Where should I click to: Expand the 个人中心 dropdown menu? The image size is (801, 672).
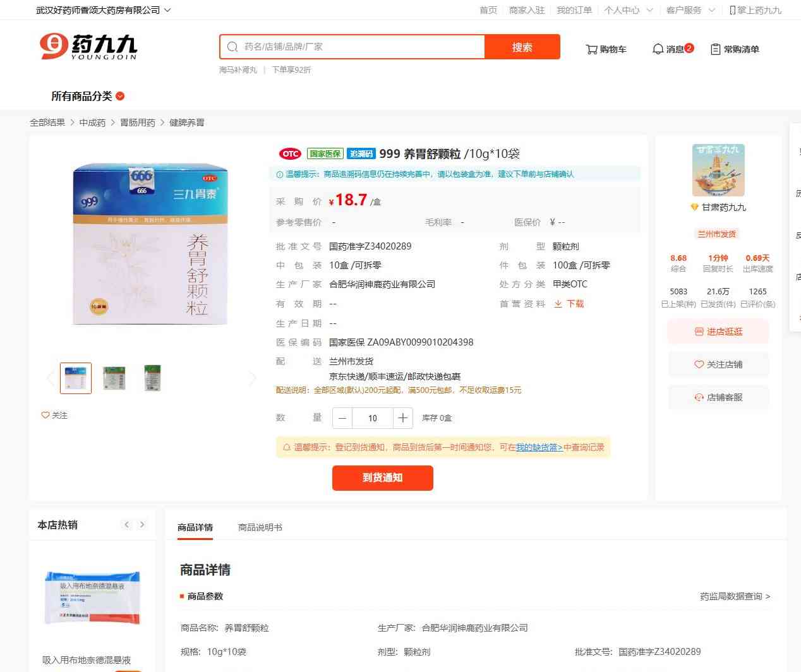pos(649,10)
